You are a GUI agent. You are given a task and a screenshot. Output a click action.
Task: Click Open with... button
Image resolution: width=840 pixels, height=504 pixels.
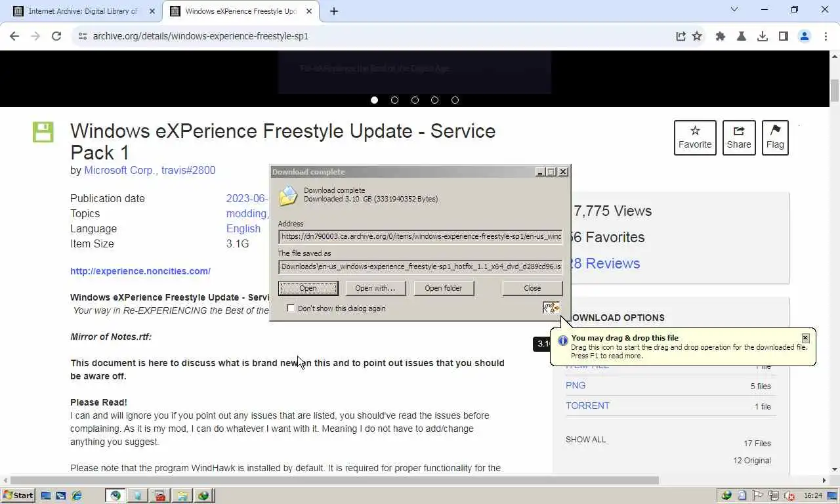[x=375, y=288]
